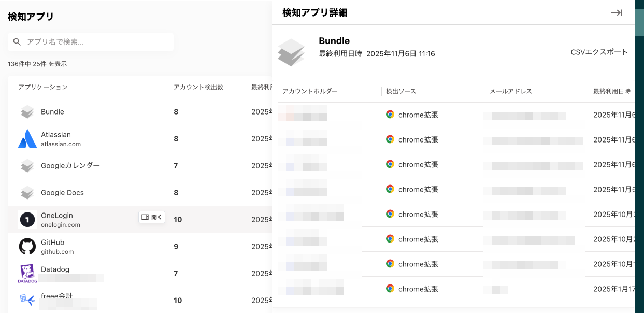644x313 pixels.
Task: Click the OneLogin numbered icon
Action: coord(26,219)
